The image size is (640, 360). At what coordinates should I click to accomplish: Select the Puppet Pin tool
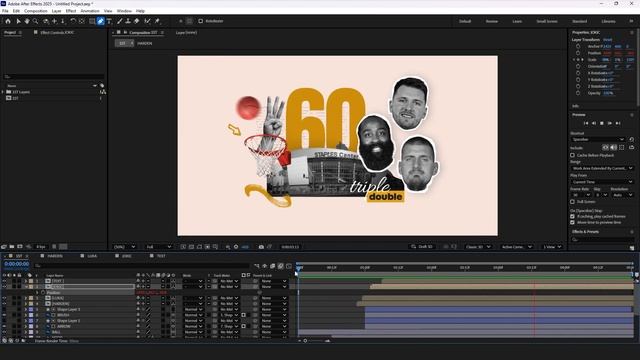tap(157, 21)
